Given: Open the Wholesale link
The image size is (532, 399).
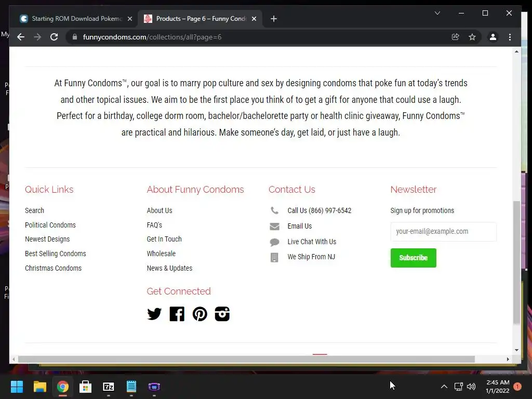Looking at the screenshot, I should (161, 254).
